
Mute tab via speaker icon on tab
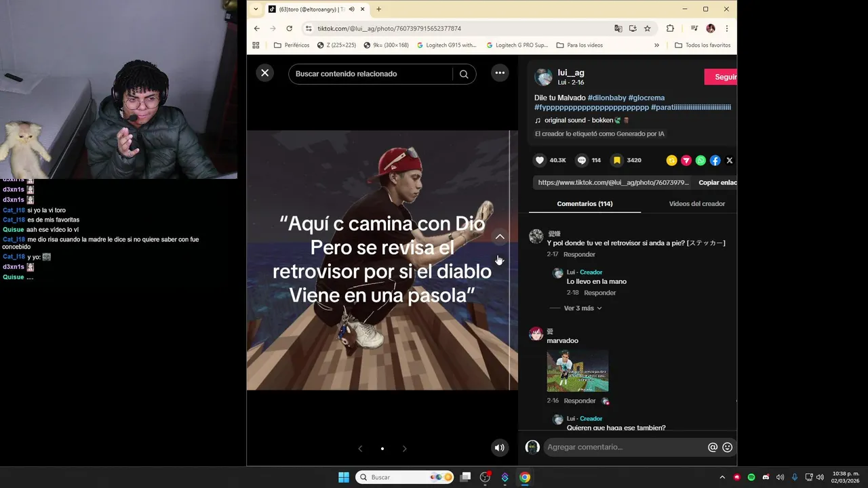(x=351, y=9)
